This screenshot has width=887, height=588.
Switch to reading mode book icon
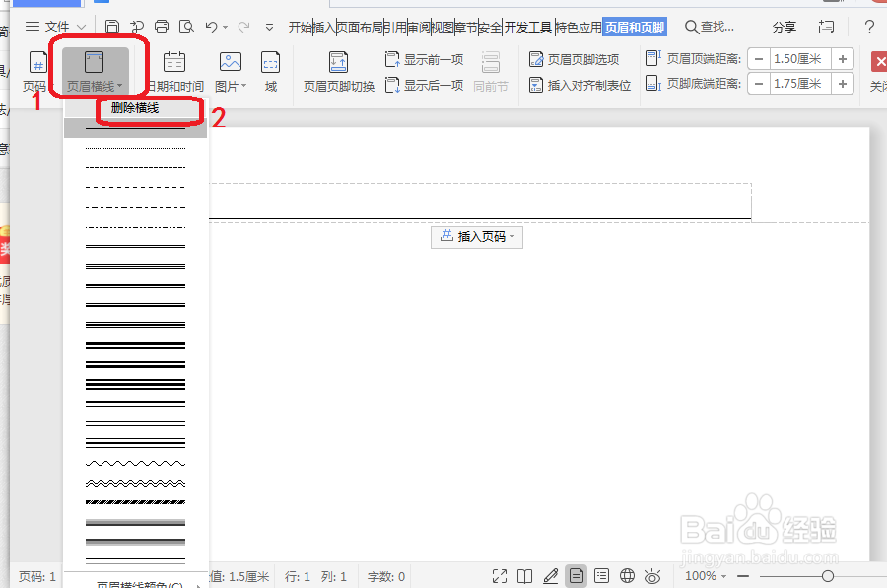(525, 576)
